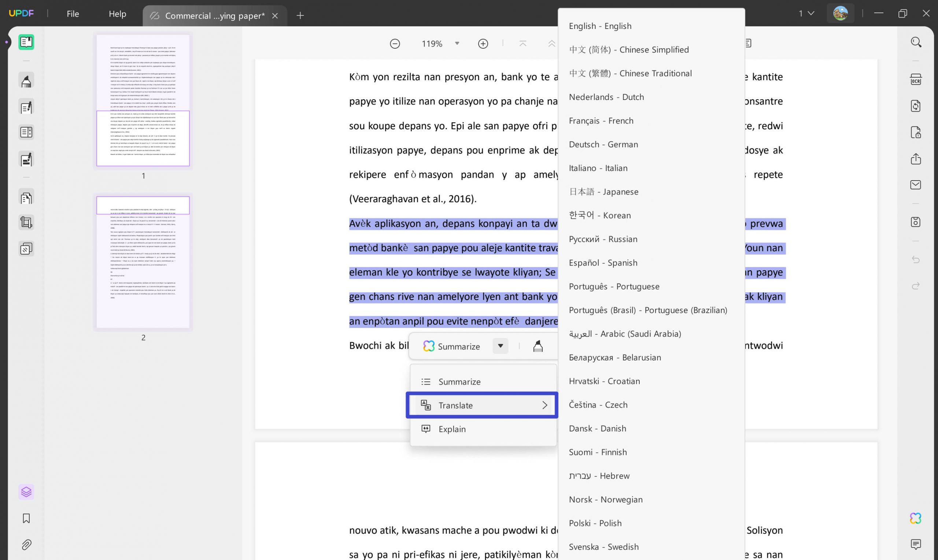Choose Explain from the AI menu
Image resolution: width=938 pixels, height=560 pixels.
click(483, 429)
